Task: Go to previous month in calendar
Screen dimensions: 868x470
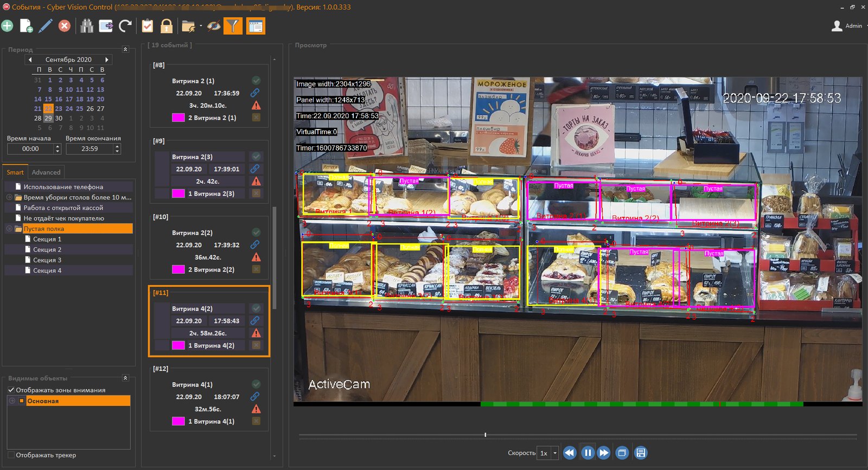Action: [30, 60]
